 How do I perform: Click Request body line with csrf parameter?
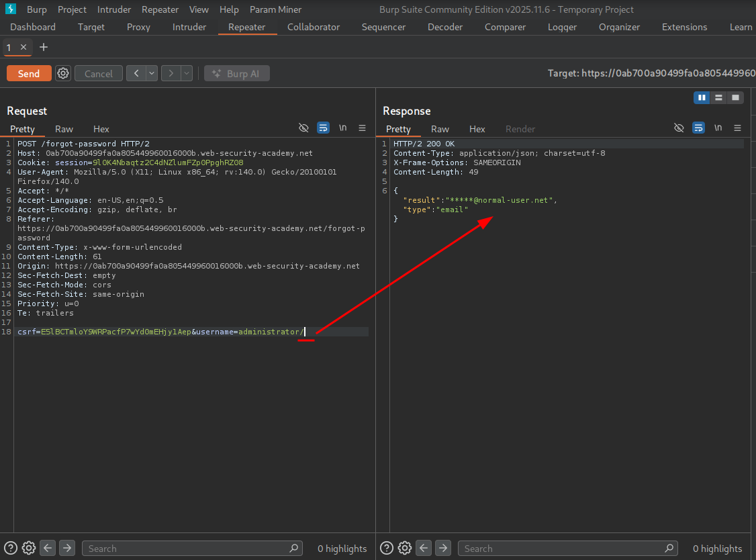(193, 332)
